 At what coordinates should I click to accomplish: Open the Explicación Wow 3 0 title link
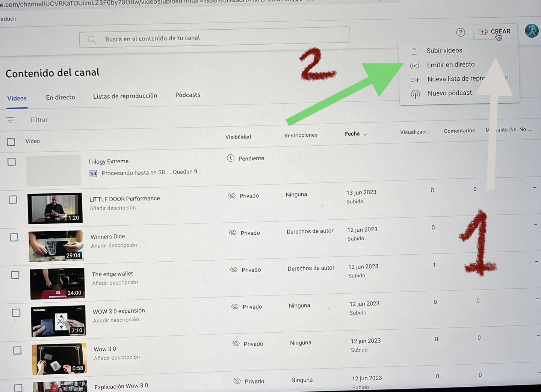point(121,386)
